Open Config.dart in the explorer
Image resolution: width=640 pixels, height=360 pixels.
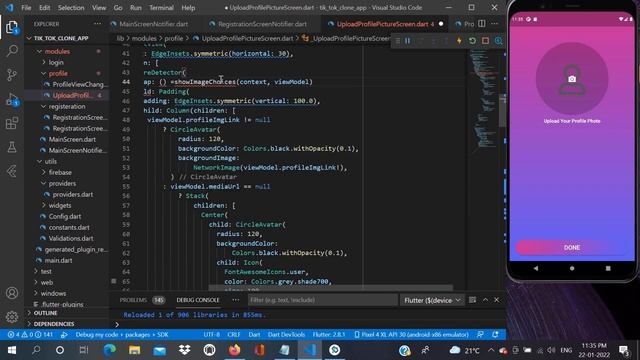[x=64, y=217]
